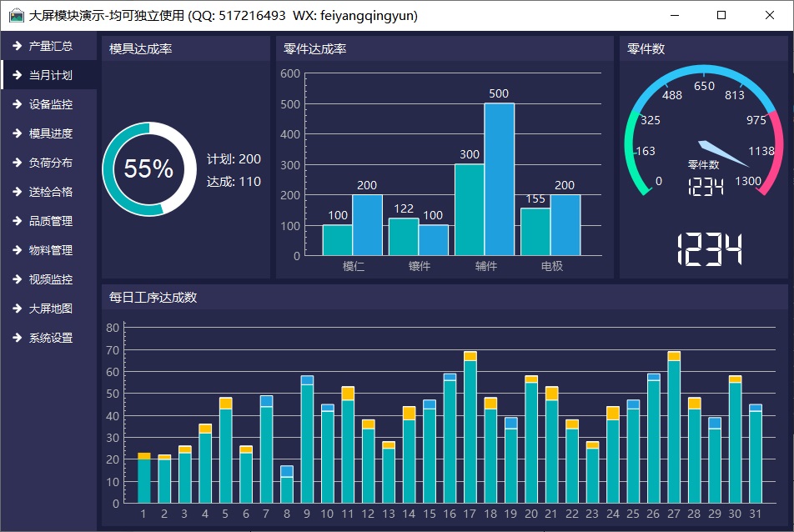Screen dimensions: 794x532
Task: Open the 当月计划 sidebar menu item
Action: tap(50, 75)
